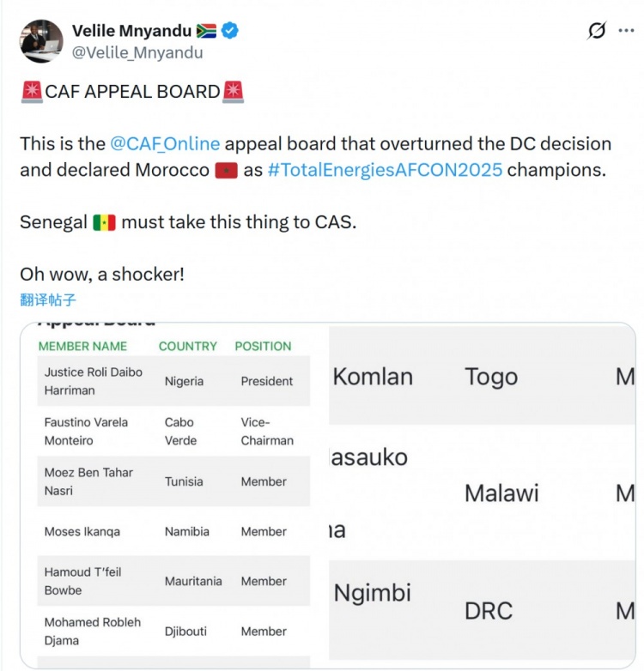Viewport: 644px width, 671px height.
Task: Open the right image showing Togo and Malawi
Action: point(481,493)
